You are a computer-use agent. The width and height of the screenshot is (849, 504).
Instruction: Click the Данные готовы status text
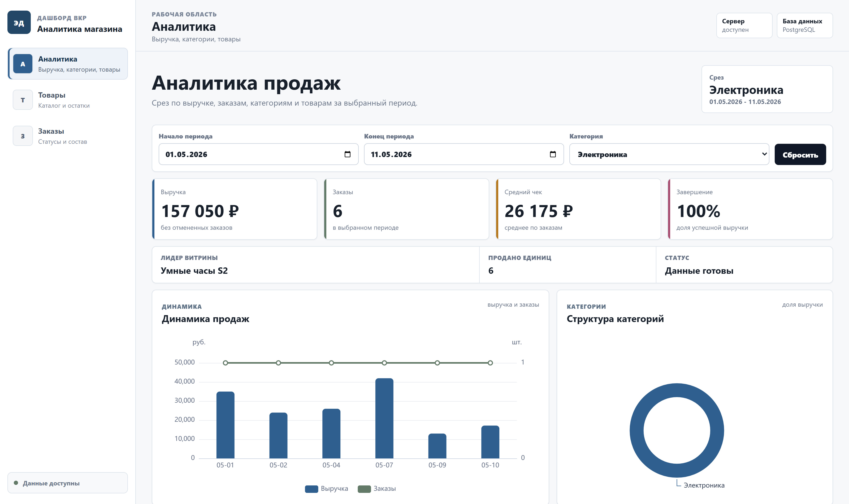[699, 271]
